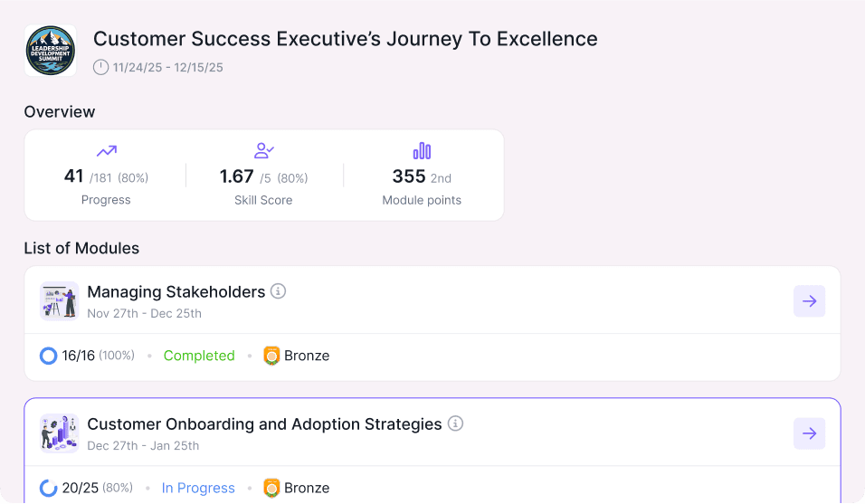Click the In Progress status label

coord(198,488)
